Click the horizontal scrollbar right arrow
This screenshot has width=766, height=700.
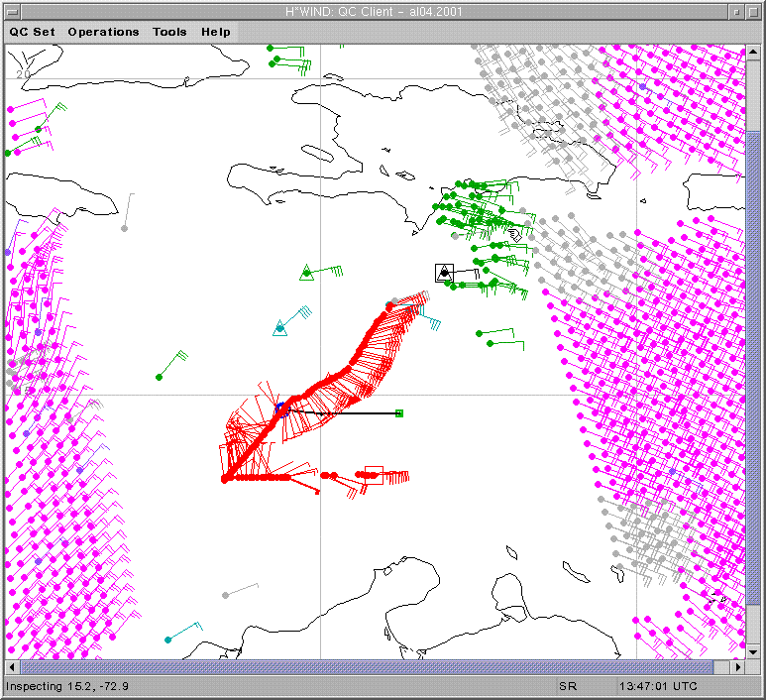click(738, 667)
